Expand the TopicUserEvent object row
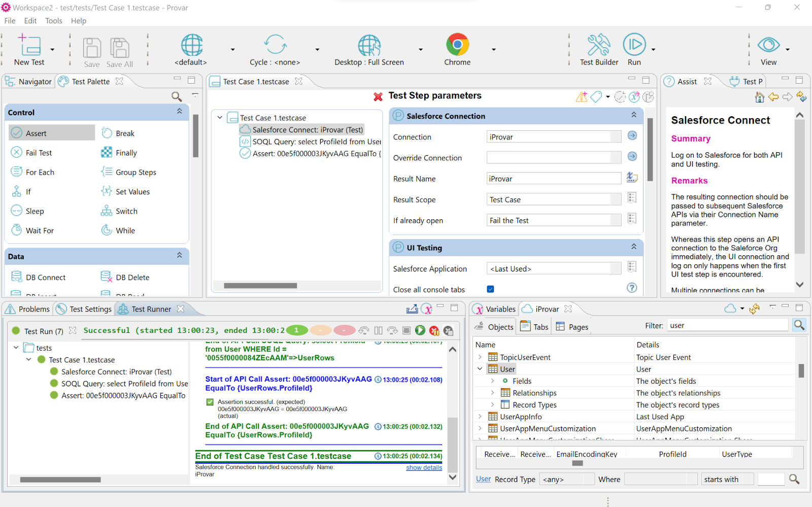This screenshot has width=812, height=507. 480,357
